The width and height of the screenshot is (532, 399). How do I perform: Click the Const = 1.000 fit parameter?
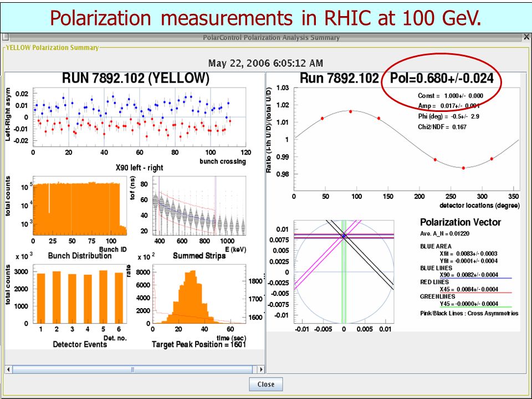[x=451, y=96]
